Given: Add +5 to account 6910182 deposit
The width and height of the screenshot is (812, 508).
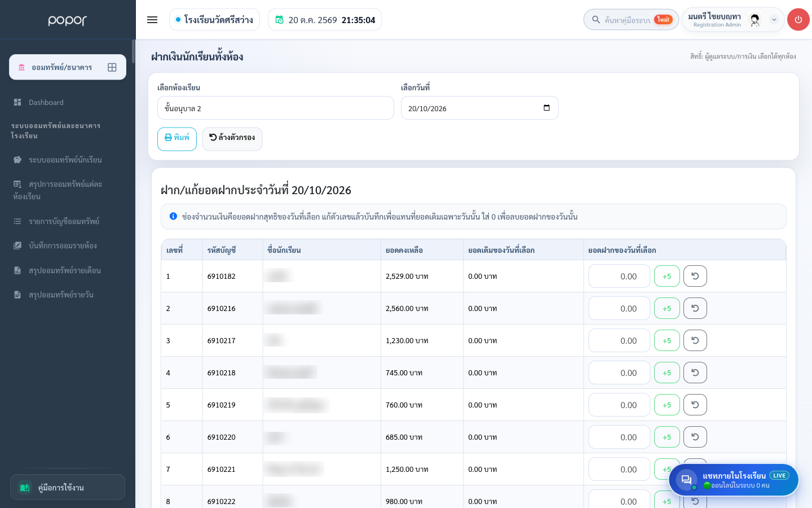Looking at the screenshot, I should coord(667,276).
